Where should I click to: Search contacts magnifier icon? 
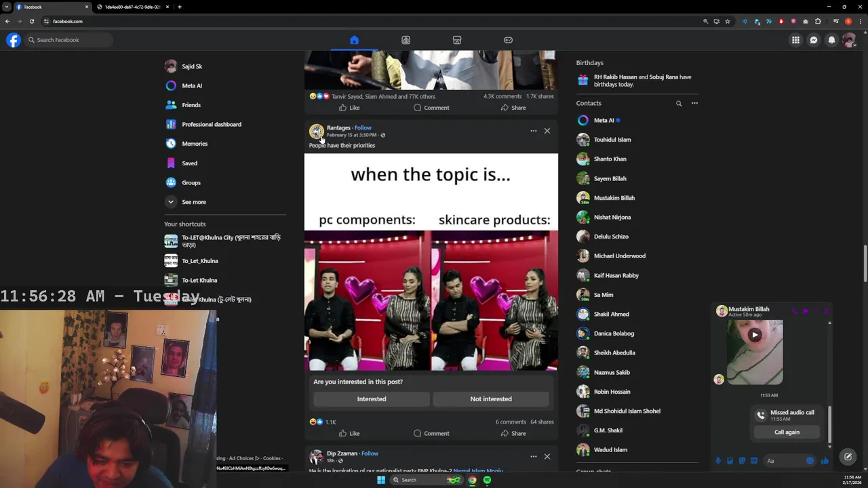pos(679,104)
